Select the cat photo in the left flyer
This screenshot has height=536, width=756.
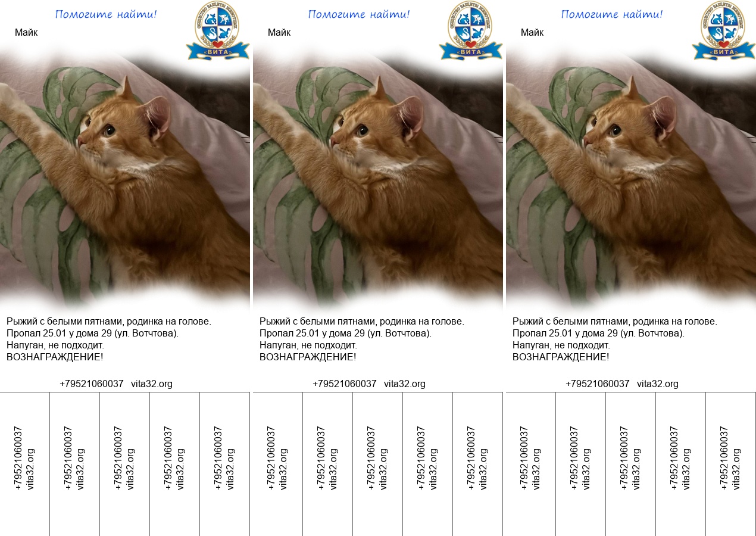click(125, 179)
